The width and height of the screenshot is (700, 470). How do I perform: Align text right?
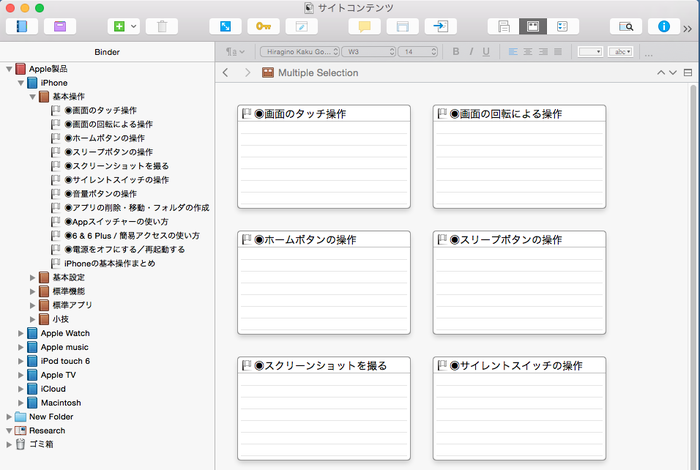tap(543, 52)
